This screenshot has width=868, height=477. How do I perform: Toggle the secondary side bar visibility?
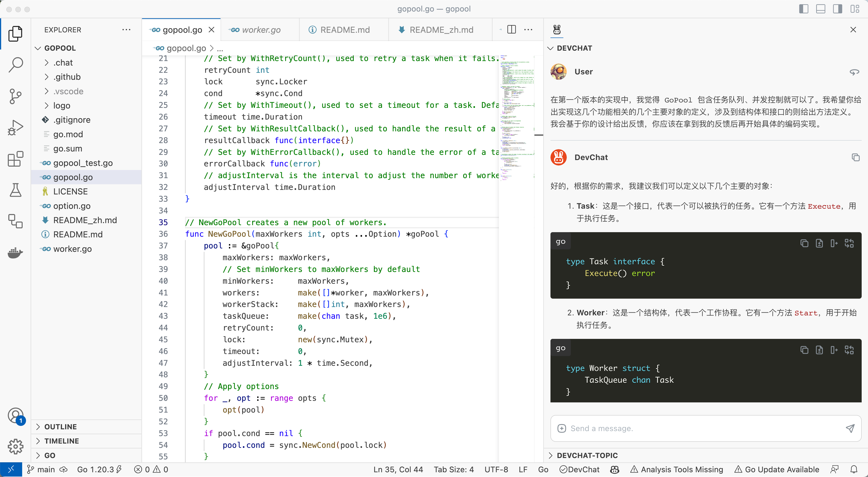837,9
